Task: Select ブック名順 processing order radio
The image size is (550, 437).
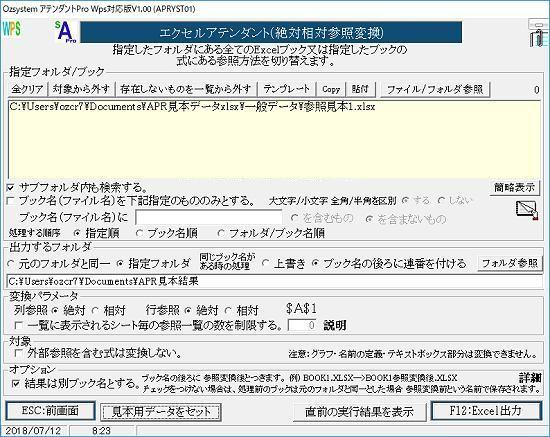Action: [x=139, y=233]
